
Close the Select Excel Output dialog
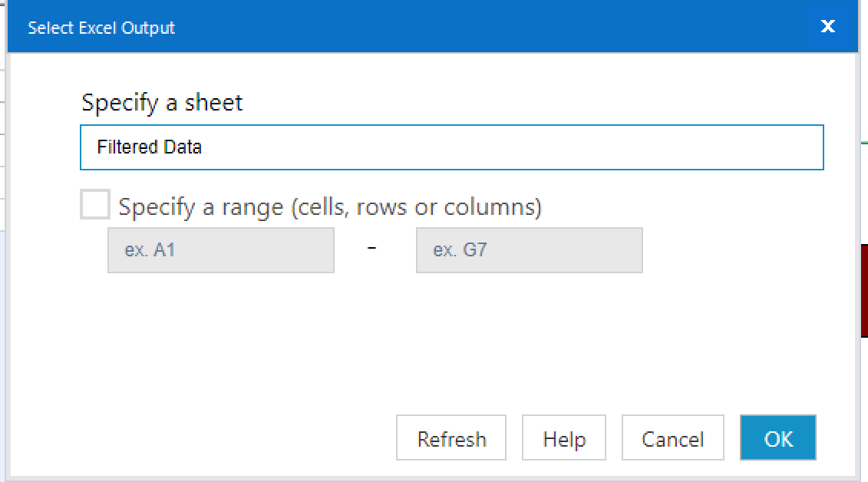click(x=827, y=27)
